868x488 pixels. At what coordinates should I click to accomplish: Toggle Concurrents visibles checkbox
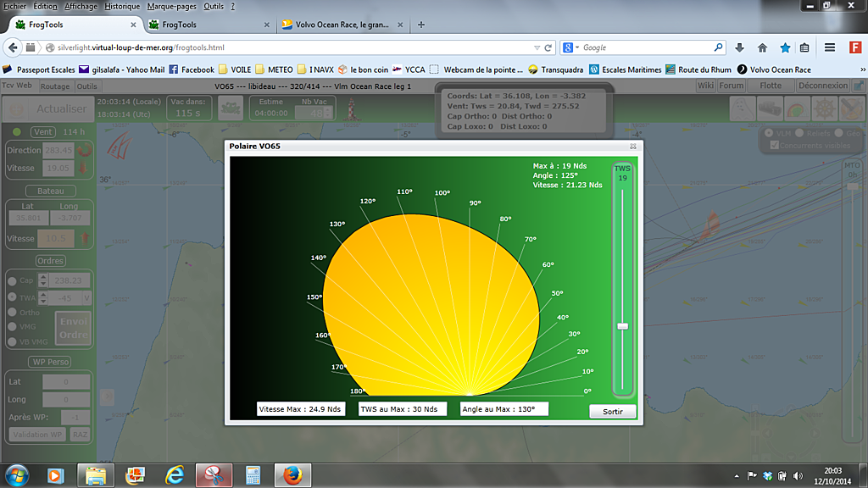775,145
